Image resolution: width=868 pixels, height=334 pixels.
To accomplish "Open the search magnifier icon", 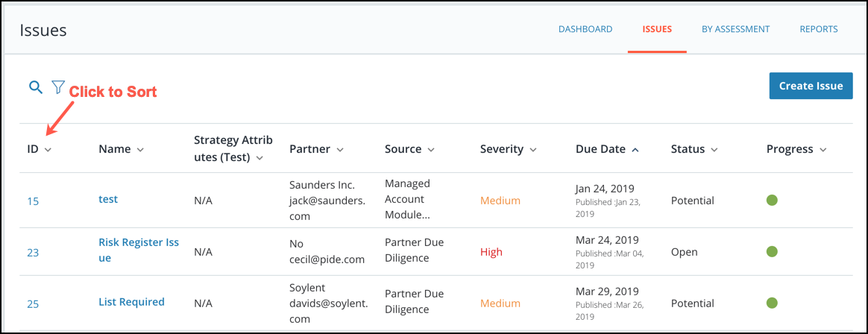I will [x=36, y=87].
